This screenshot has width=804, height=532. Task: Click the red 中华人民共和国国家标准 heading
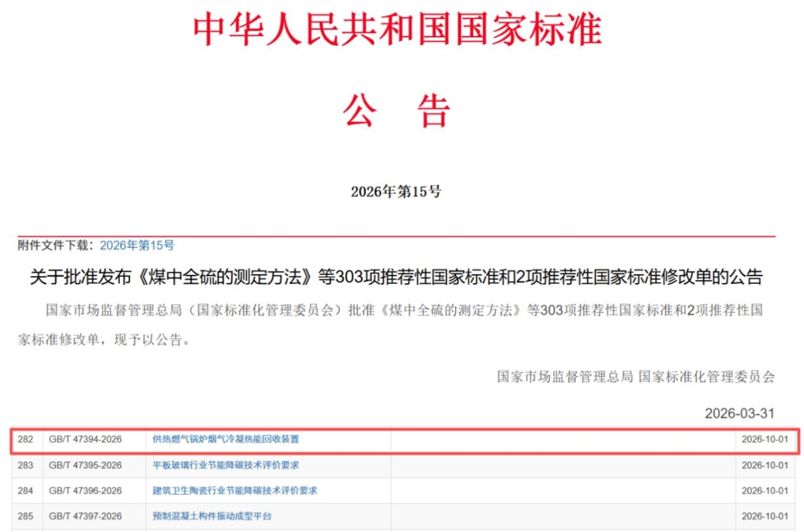(397, 30)
